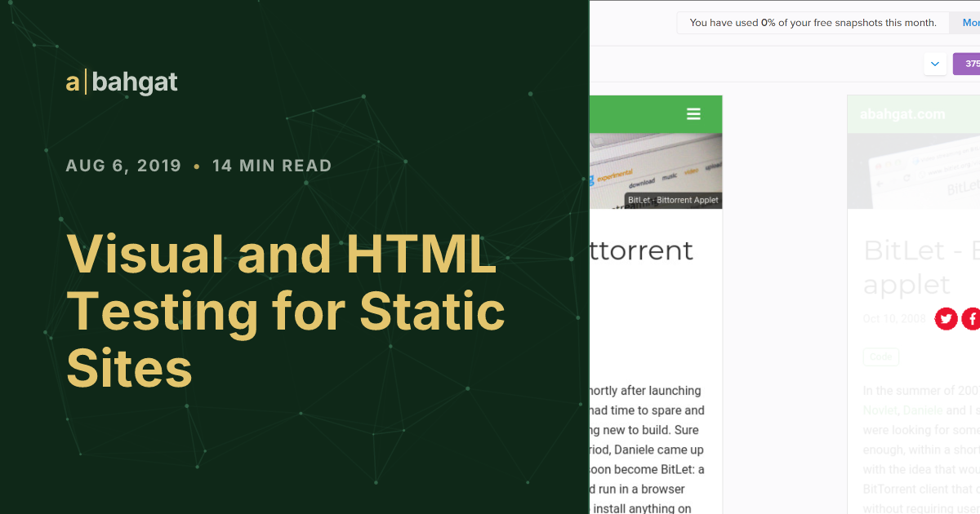Open the BitLet Bittorrent Applet header image
The width and height of the screenshot is (980, 514).
pyautogui.click(x=656, y=171)
